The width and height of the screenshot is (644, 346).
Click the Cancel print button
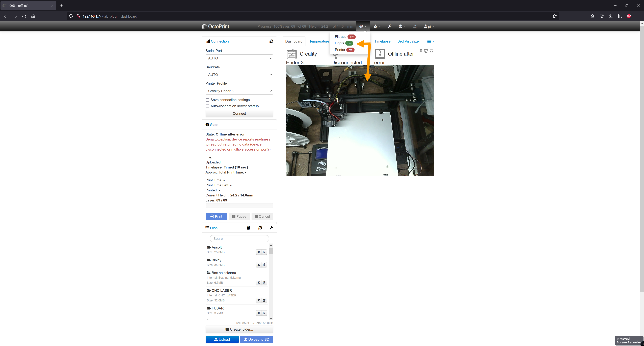pos(262,216)
